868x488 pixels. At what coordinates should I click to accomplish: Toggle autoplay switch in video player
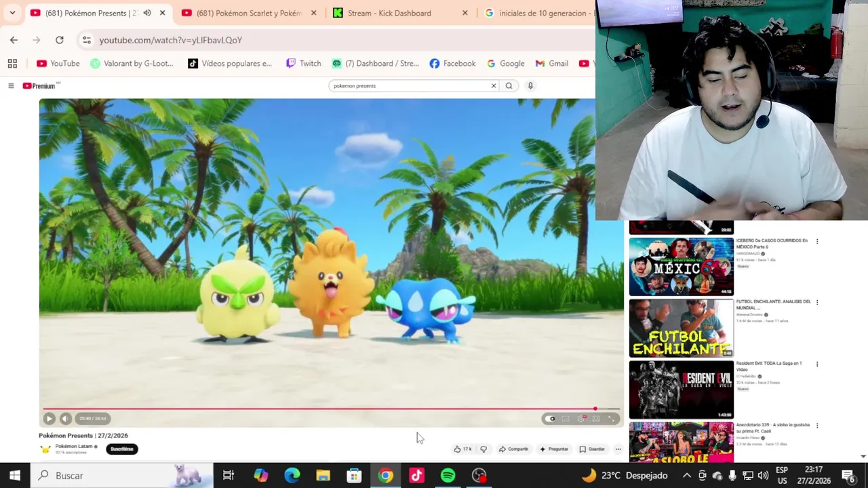(x=551, y=419)
